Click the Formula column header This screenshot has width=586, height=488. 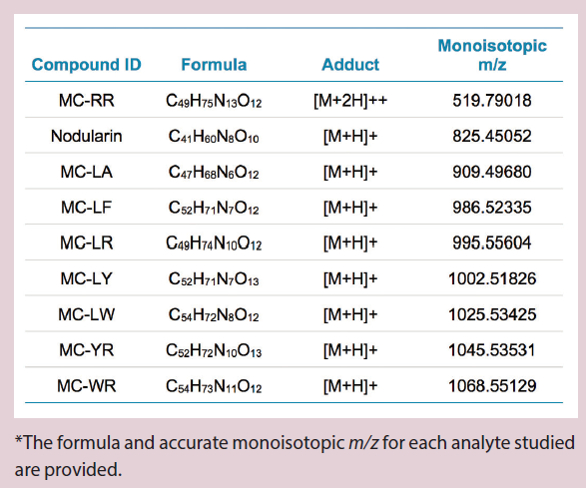tap(214, 65)
